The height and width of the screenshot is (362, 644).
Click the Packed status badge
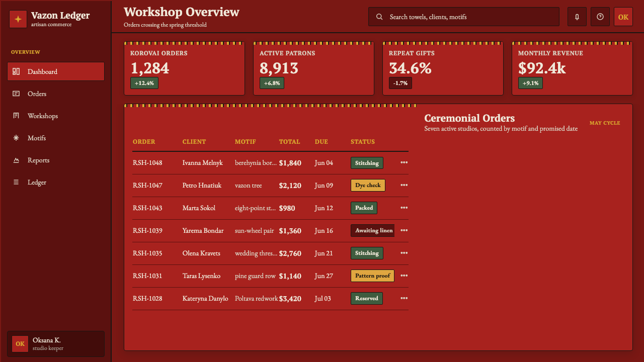click(364, 208)
